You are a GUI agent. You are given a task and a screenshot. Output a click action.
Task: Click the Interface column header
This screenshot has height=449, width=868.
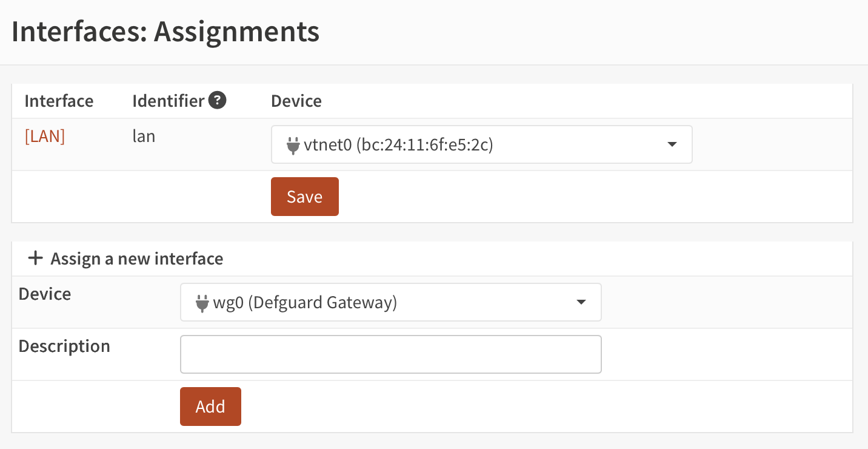[x=59, y=101]
